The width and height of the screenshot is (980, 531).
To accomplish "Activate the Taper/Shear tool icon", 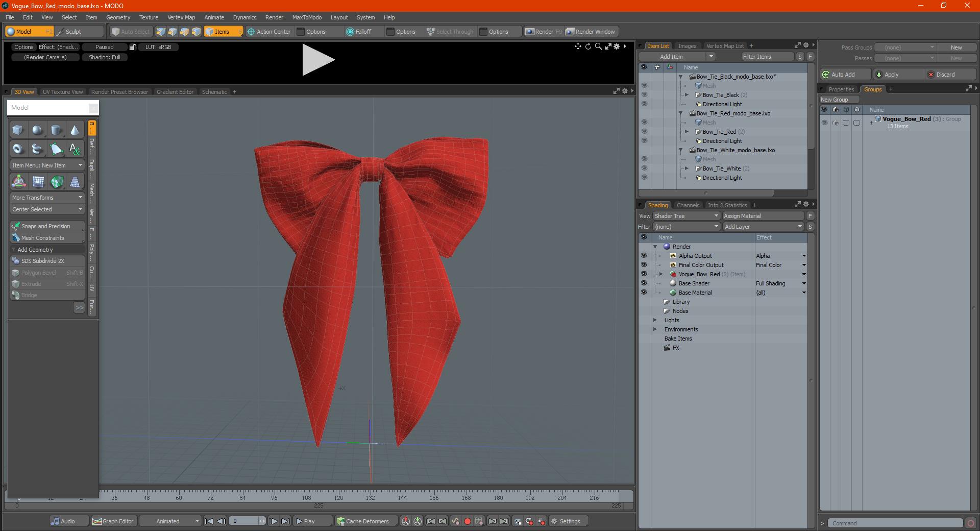I will (75, 182).
